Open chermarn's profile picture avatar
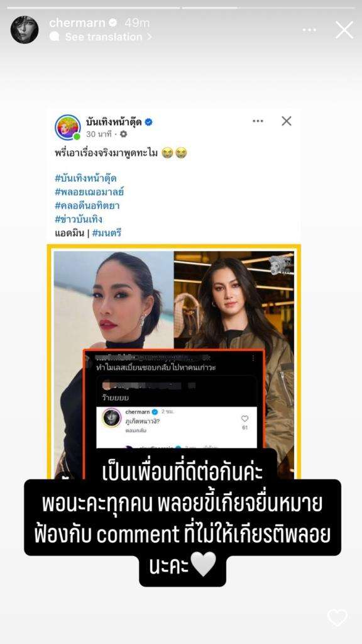Viewport: 362px width, 644px height. [25, 30]
